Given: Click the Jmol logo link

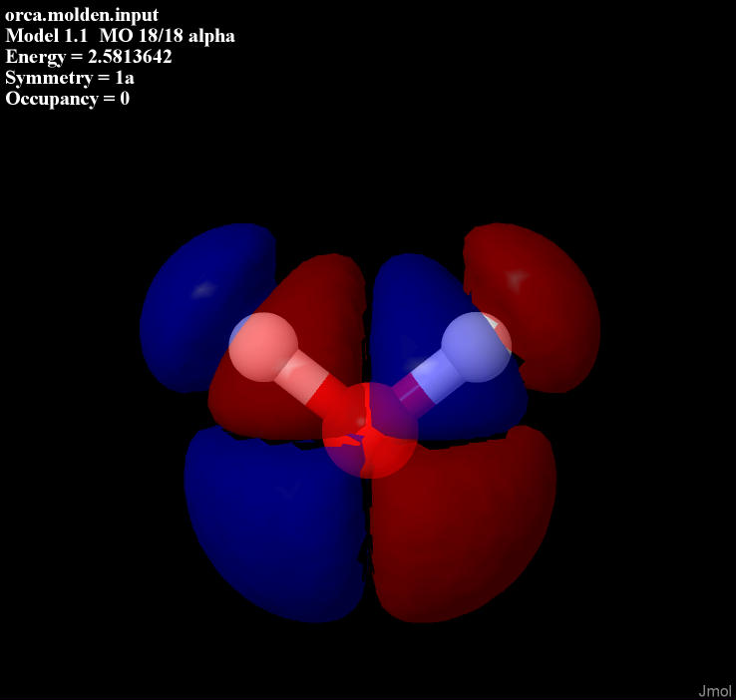Looking at the screenshot, I should pyautogui.click(x=715, y=691).
